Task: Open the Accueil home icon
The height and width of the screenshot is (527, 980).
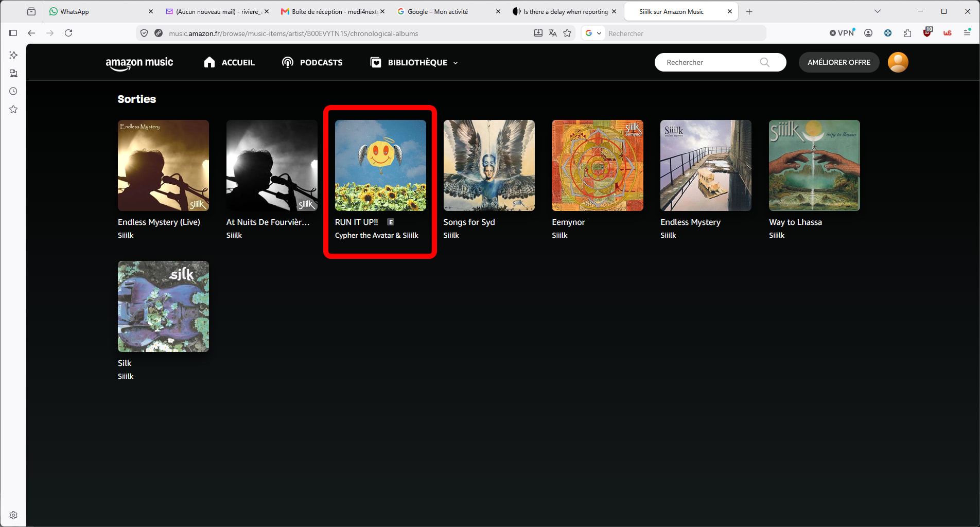Action: (x=209, y=62)
